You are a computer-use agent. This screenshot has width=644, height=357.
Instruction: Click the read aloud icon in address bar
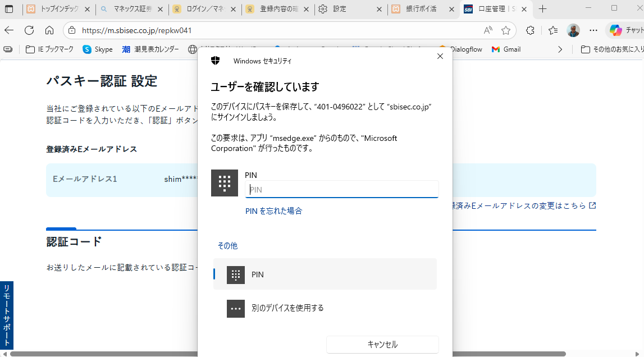tap(488, 30)
